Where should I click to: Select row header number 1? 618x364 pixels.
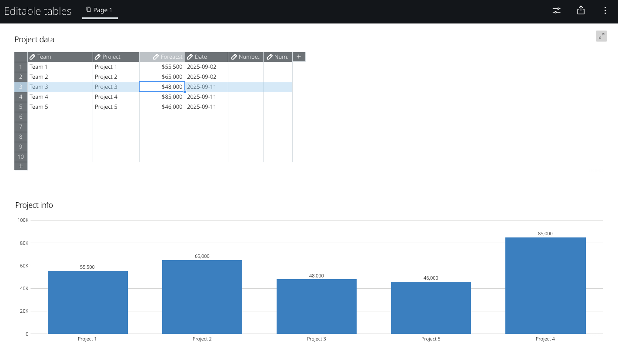tap(21, 67)
